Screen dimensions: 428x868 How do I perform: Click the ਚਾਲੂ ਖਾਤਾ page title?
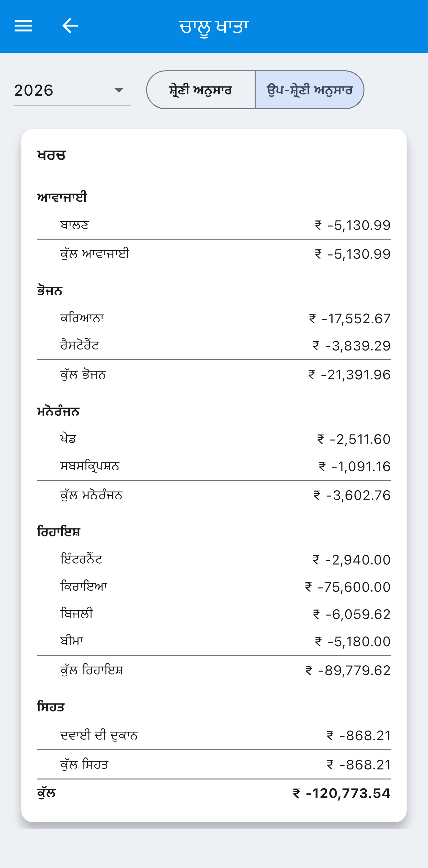pyautogui.click(x=214, y=27)
